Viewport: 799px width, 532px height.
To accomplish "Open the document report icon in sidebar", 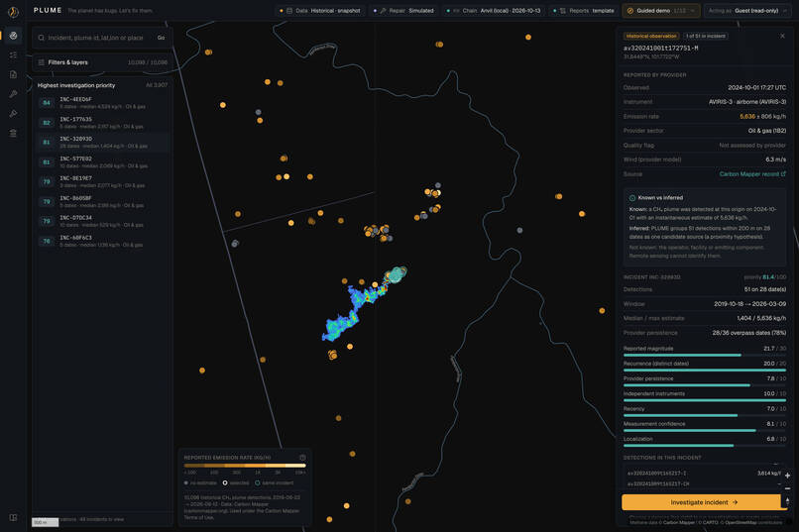I will (x=13, y=74).
